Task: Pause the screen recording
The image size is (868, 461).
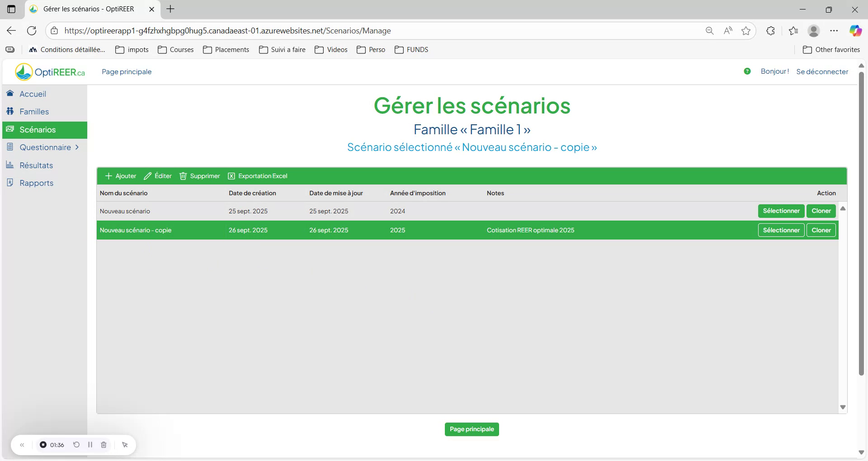Action: 90,445
